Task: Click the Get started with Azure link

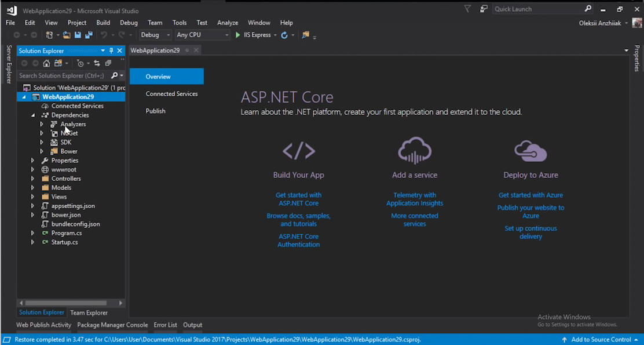Action: (x=530, y=195)
